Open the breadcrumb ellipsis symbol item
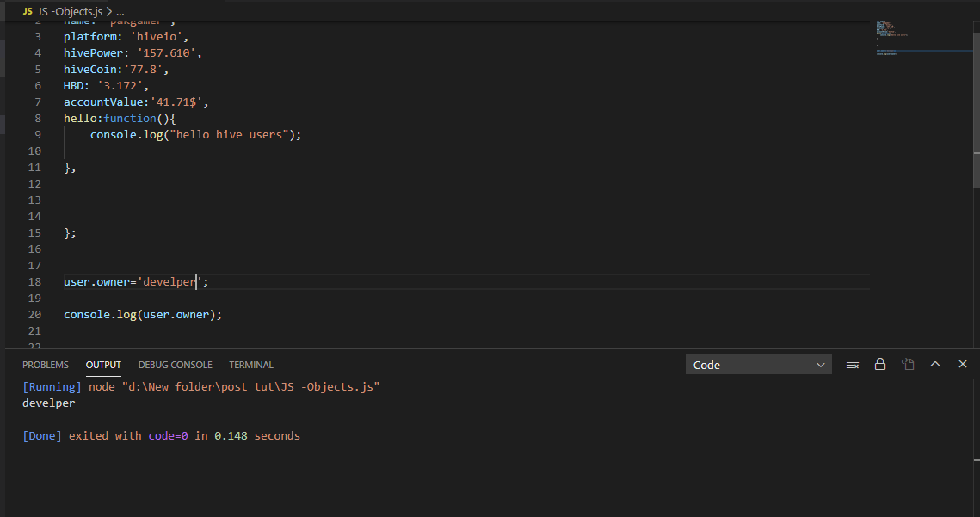Viewport: 980px width, 517px height. (x=120, y=12)
